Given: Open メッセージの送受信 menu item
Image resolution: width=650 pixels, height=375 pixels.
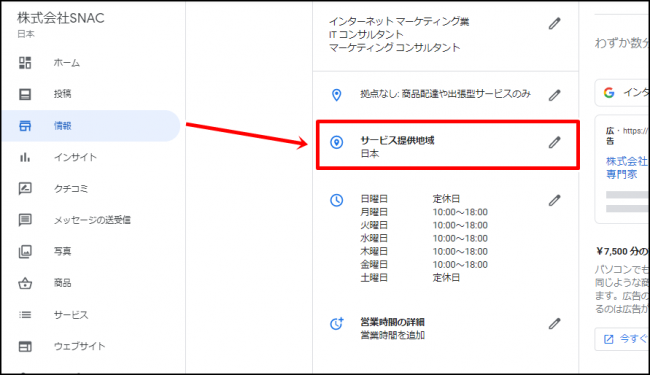Looking at the screenshot, I should [x=92, y=220].
